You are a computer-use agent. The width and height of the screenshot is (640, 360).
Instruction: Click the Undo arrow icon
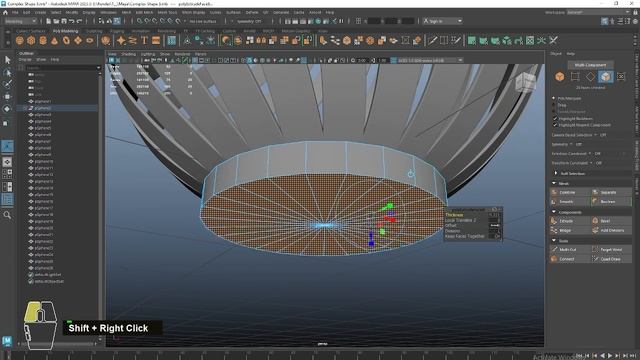click(71, 21)
